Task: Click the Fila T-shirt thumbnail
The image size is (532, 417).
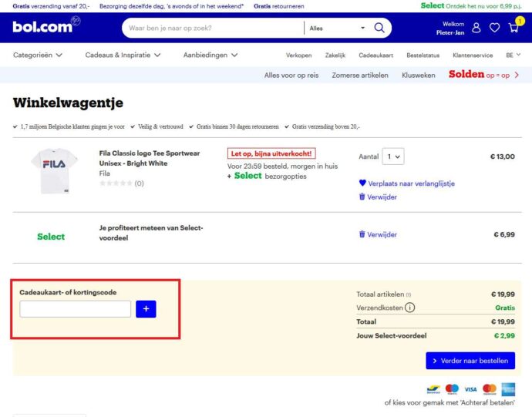Action: (54, 170)
